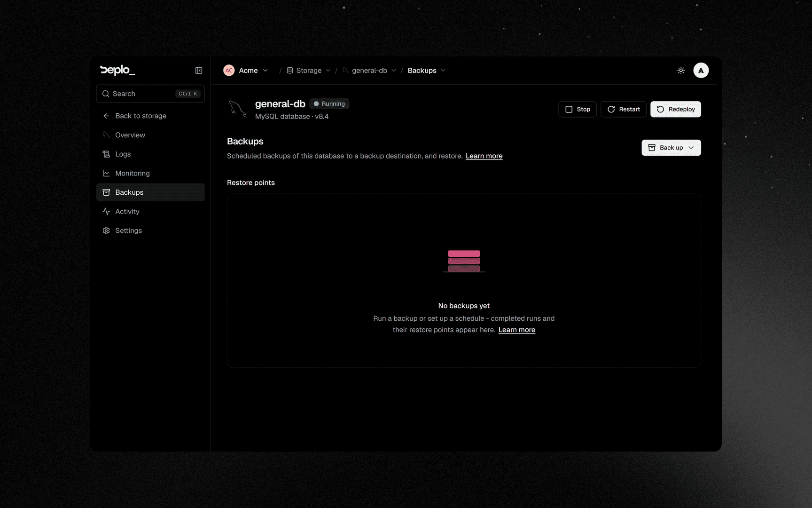Open Logs in the sidebar
Viewport: 812px width, 508px height.
(150, 154)
